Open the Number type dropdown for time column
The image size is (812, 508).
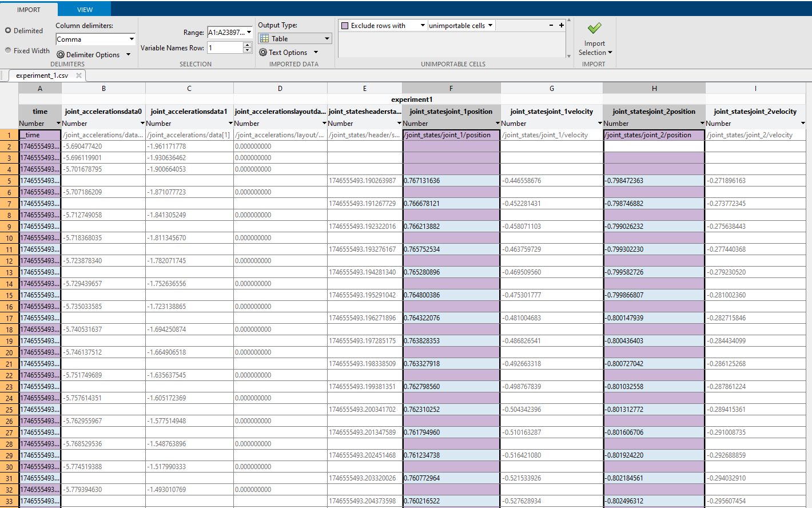pyautogui.click(x=58, y=124)
